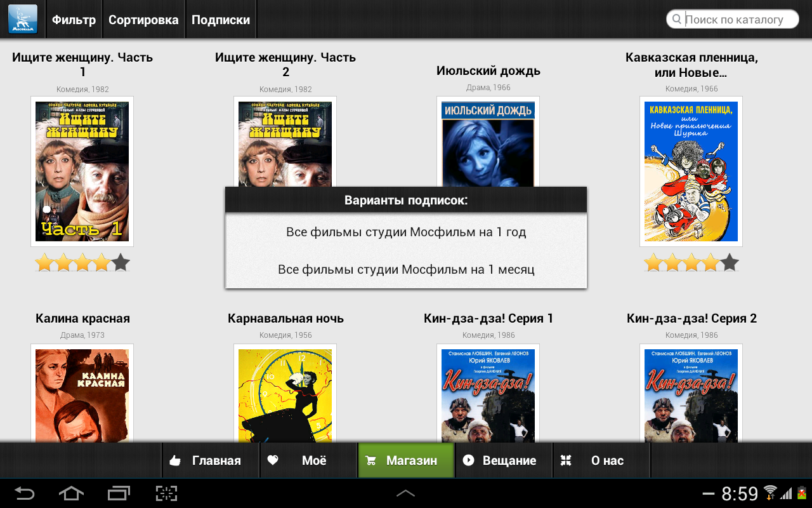Open the Кин-дза-дза! Серия 1 poster

click(488, 394)
